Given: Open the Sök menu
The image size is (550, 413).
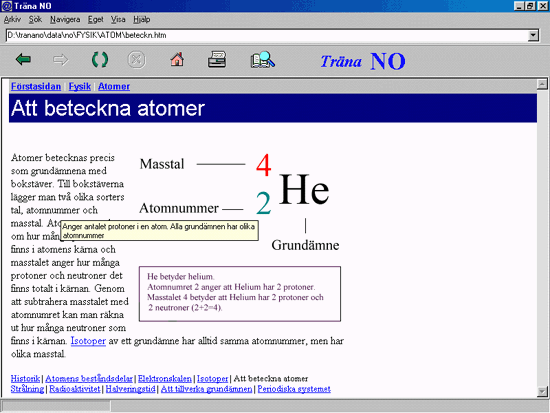Looking at the screenshot, I should tap(35, 20).
